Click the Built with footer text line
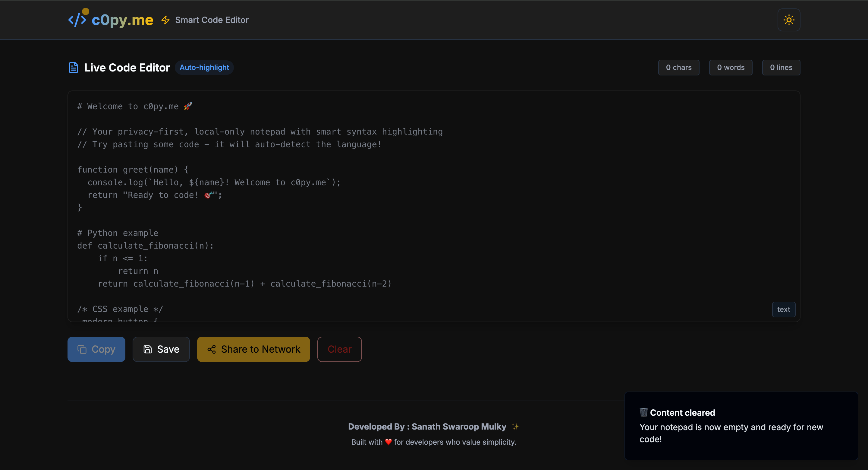Image resolution: width=868 pixels, height=470 pixels. tap(434, 442)
